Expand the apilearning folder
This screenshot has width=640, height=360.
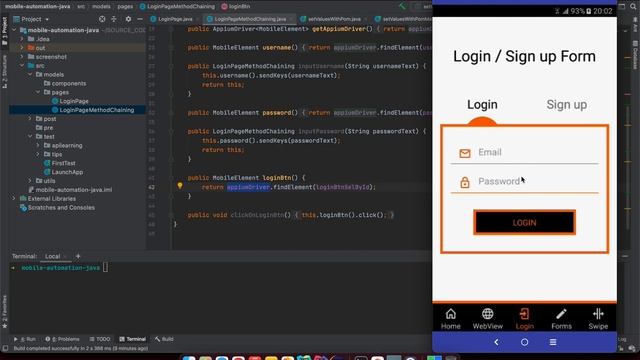coord(38,145)
